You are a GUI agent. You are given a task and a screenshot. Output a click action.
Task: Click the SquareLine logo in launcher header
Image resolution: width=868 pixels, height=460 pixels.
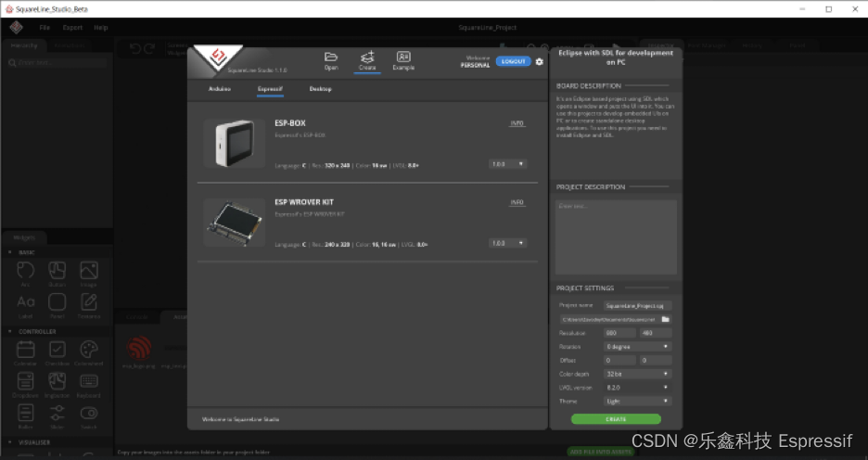click(x=218, y=57)
